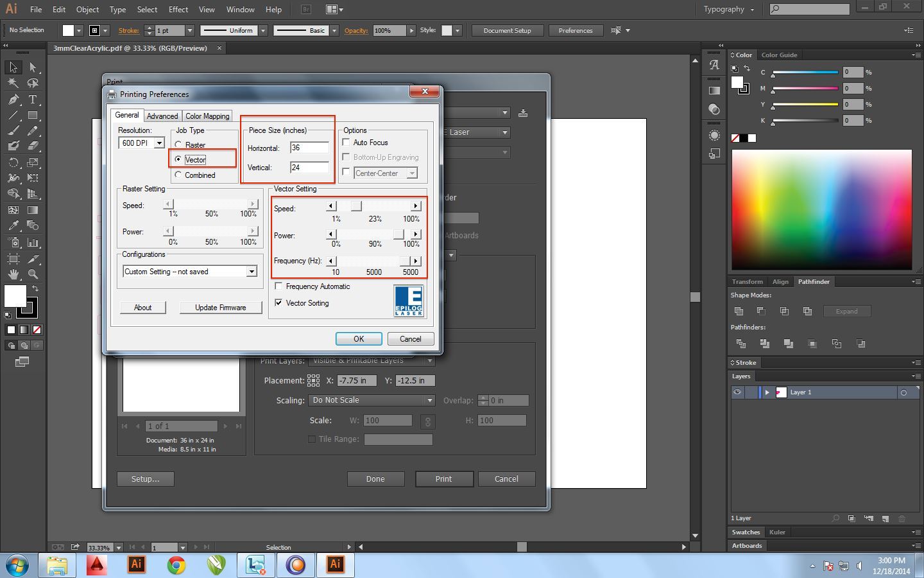Viewport: 924px width, 578px height.
Task: Enable the Auto Focus option
Action: pyautogui.click(x=346, y=143)
